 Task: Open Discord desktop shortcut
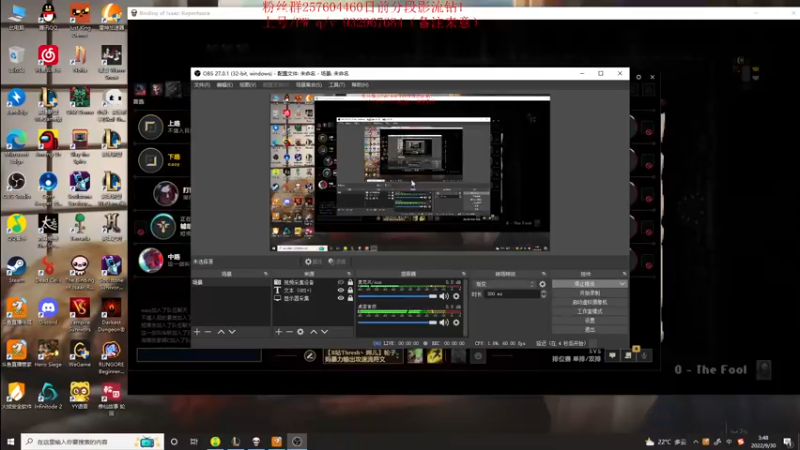coord(48,312)
